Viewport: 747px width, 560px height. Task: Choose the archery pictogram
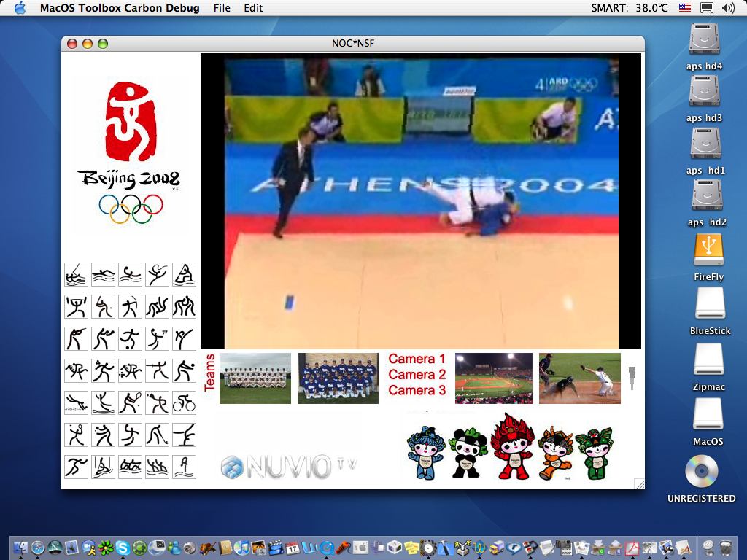tap(130, 307)
